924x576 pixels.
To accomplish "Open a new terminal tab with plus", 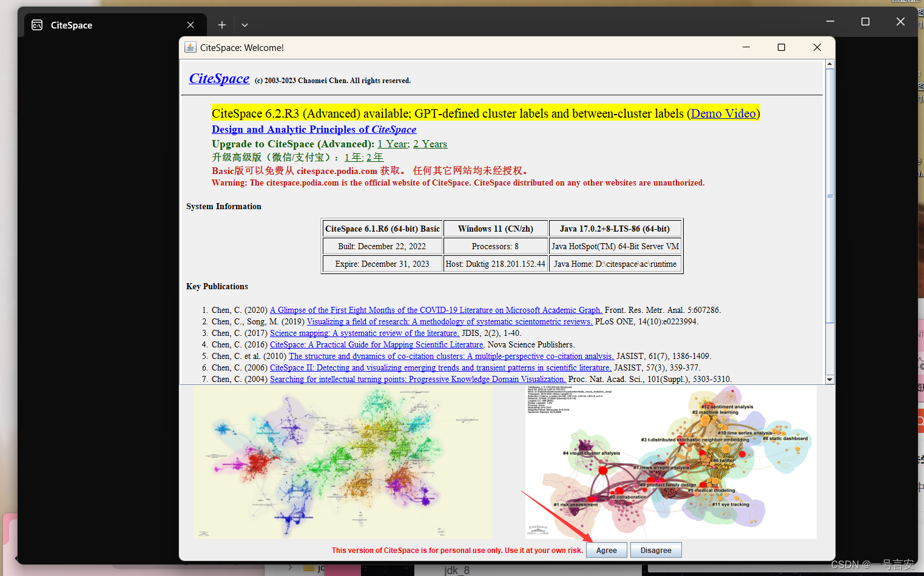I will pos(222,25).
